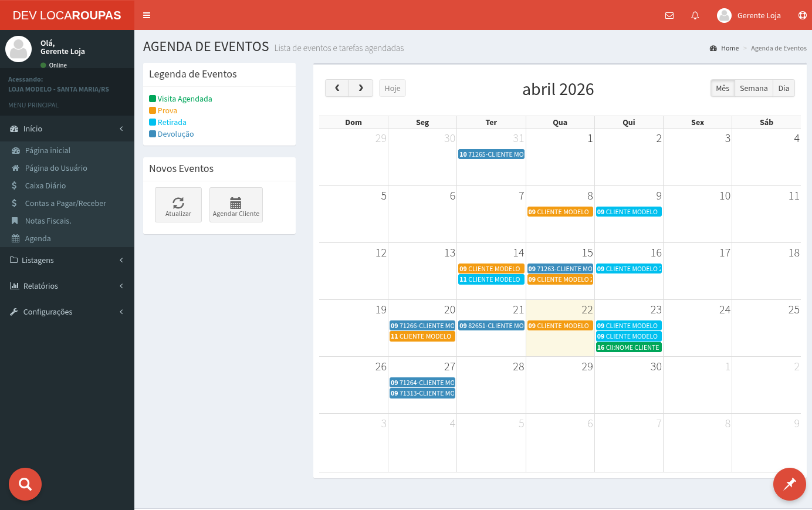Open Página do Usuário in sidebar
Image resolution: width=812 pixels, height=510 pixels.
pos(67,168)
